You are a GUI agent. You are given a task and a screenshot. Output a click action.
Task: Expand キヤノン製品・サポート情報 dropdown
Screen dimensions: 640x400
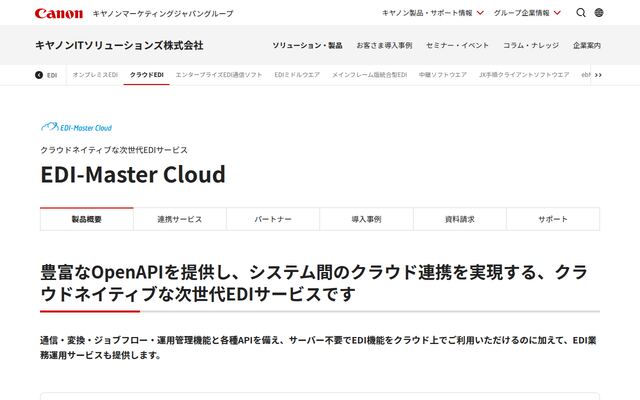(x=433, y=13)
